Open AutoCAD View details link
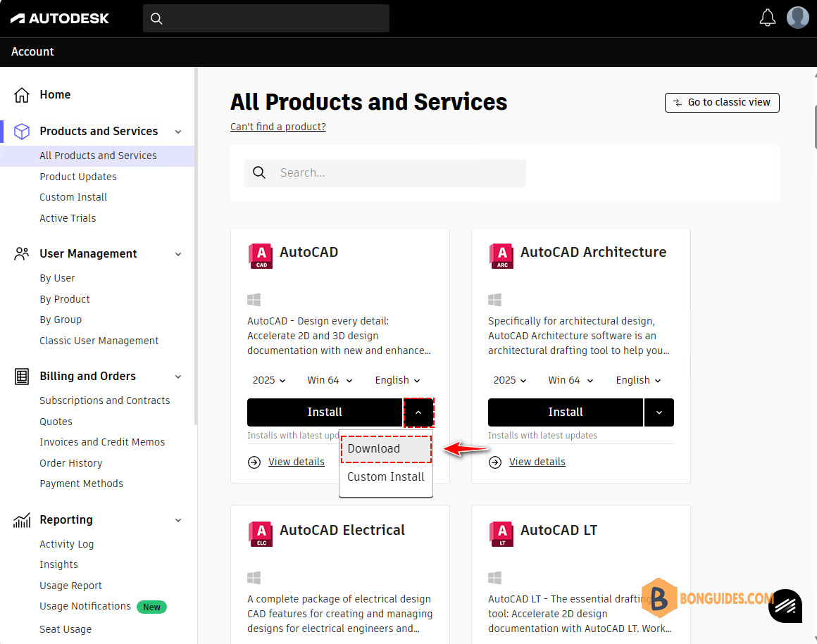Screen dimensions: 817x644 tap(297, 462)
